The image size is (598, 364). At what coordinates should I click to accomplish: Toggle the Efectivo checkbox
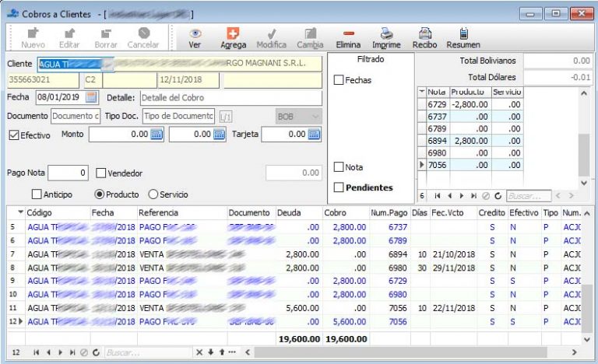[x=14, y=135]
